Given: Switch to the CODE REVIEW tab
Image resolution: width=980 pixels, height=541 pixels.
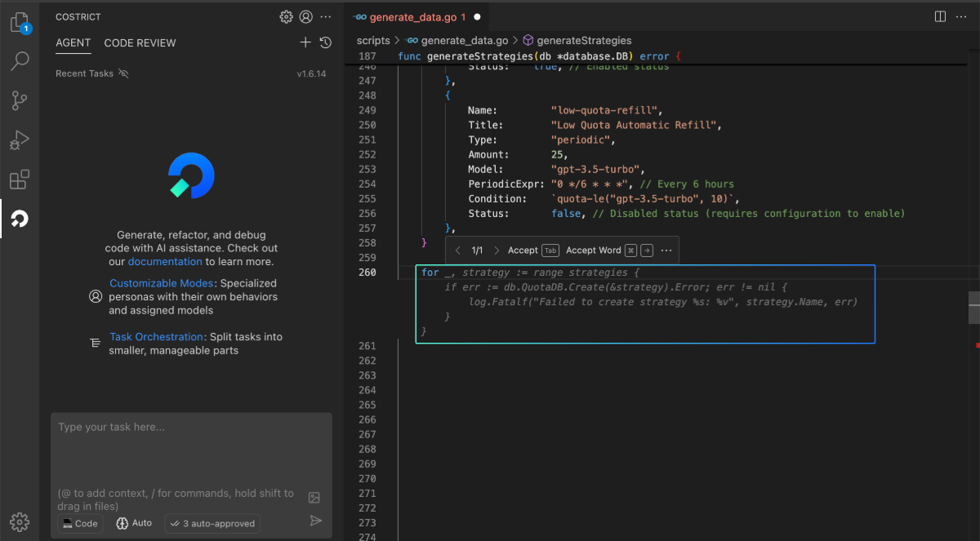Looking at the screenshot, I should pyautogui.click(x=140, y=43).
